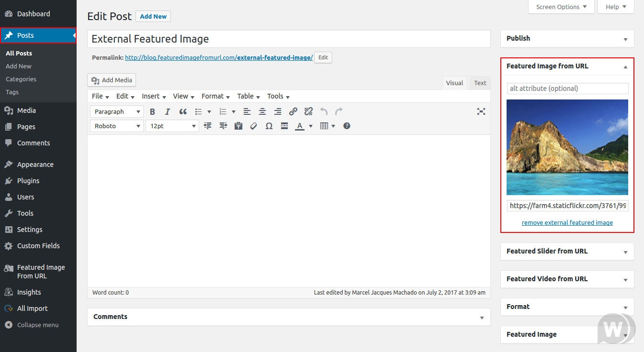Image resolution: width=644 pixels, height=352 pixels.
Task: Click the Add New button
Action: 153,16
